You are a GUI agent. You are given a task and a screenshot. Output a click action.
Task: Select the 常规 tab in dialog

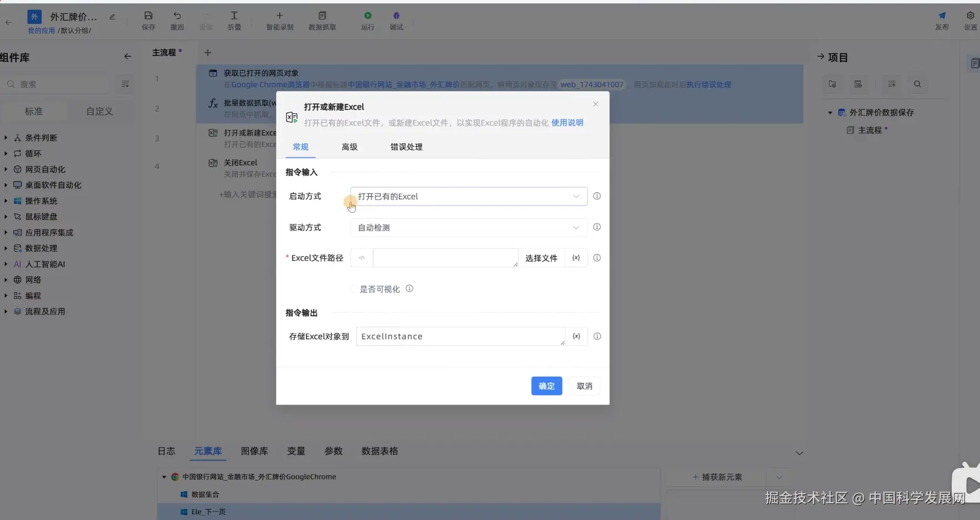301,147
